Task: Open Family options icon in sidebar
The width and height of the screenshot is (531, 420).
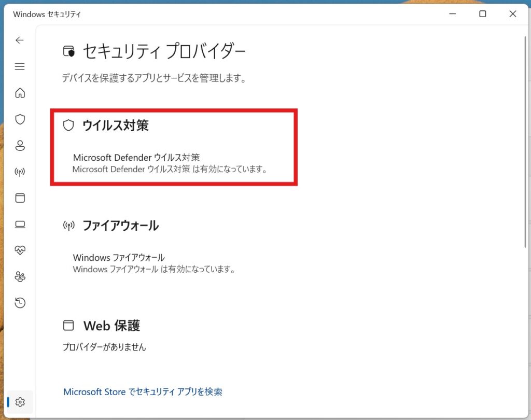Action: pos(20,277)
